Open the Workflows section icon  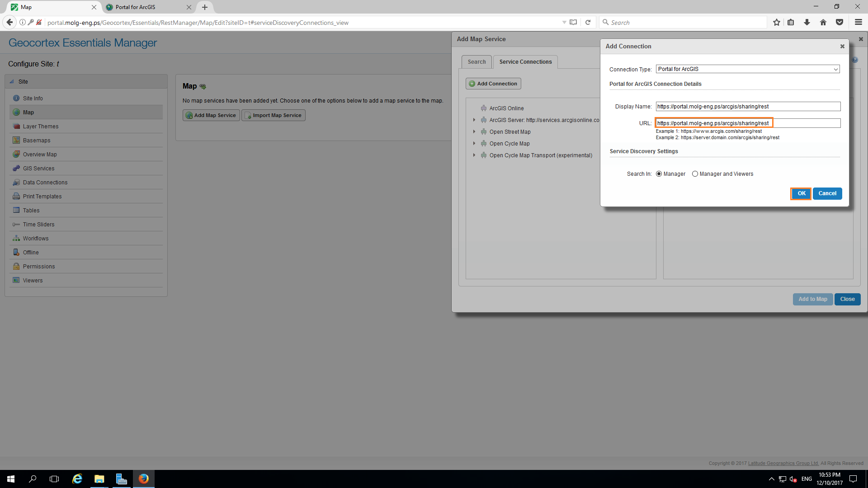pos(16,239)
